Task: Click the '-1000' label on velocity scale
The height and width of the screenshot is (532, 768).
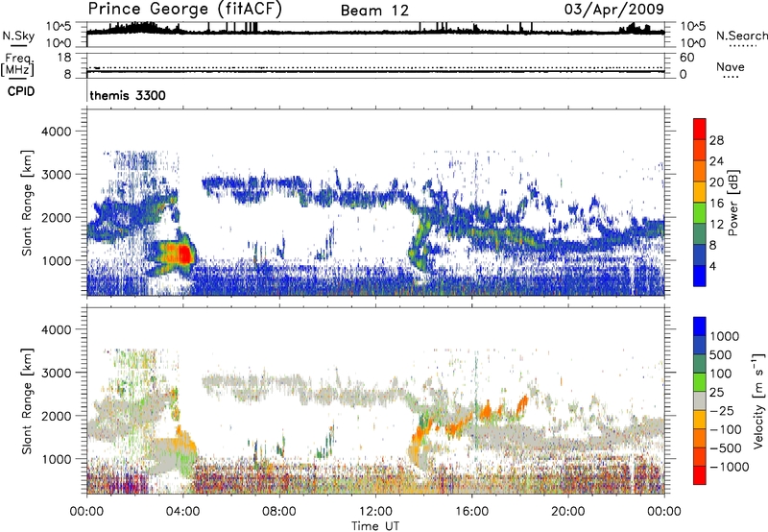Action: click(729, 467)
